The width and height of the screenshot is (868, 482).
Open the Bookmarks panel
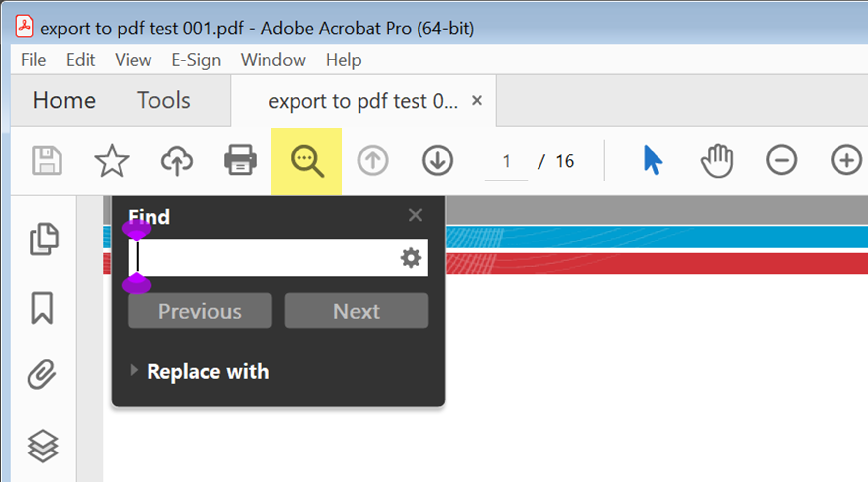(43, 307)
